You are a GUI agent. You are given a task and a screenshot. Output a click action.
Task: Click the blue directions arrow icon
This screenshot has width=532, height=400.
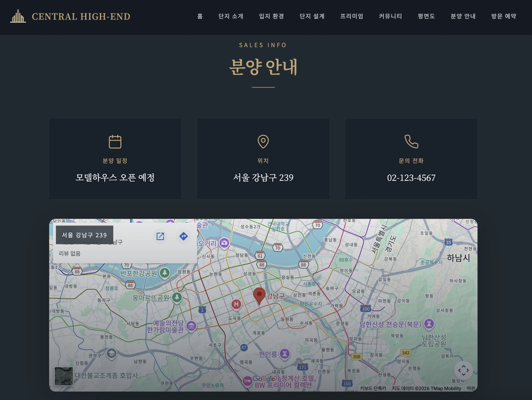click(184, 236)
